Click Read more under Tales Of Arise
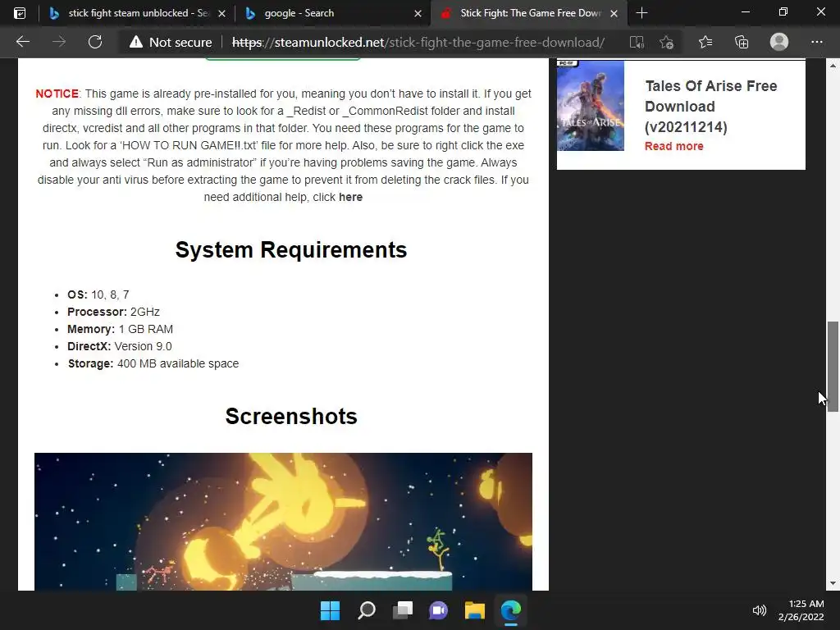 (674, 146)
